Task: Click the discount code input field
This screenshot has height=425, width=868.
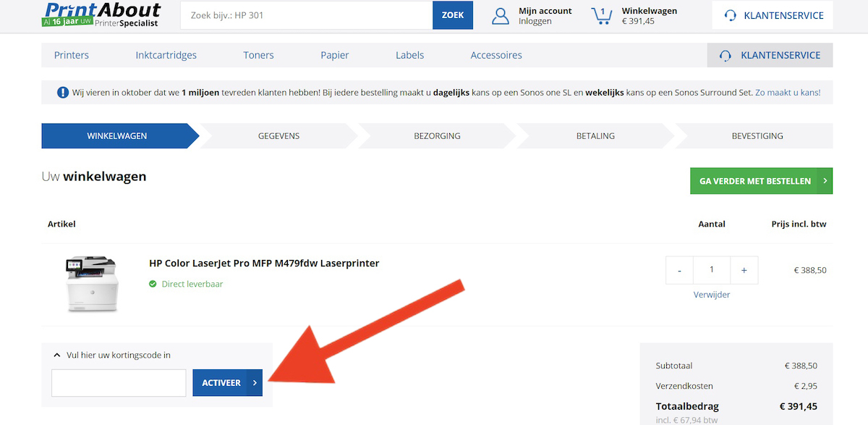Action: pos(119,383)
